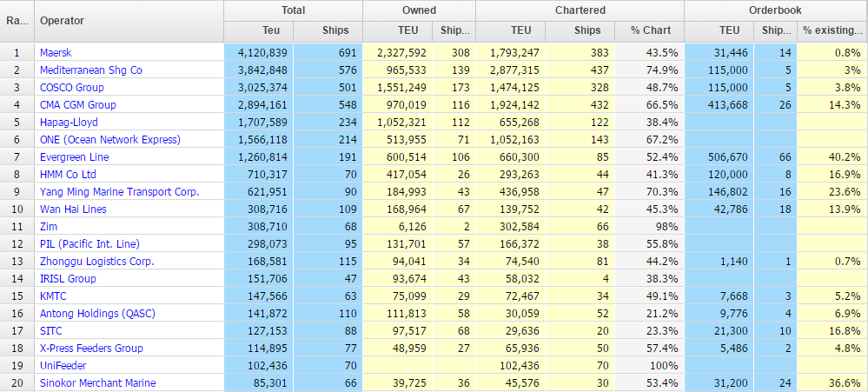
Task: Open X-Press Feeders Group link
Action: pos(91,349)
